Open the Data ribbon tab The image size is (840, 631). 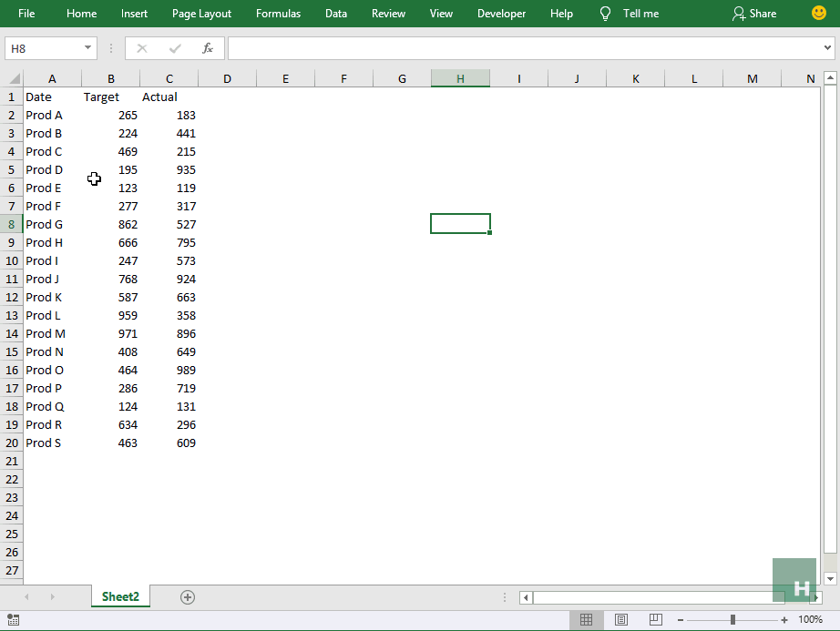coord(336,14)
